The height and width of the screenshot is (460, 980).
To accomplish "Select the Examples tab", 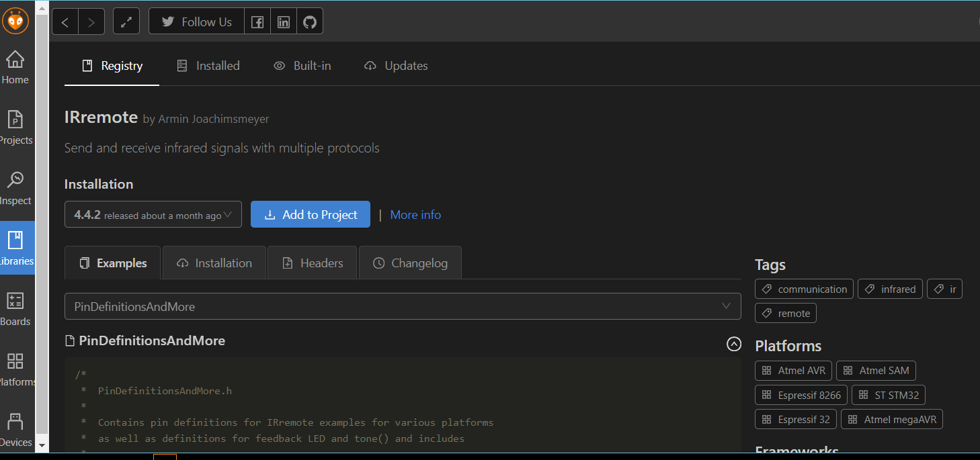I will pyautogui.click(x=113, y=263).
